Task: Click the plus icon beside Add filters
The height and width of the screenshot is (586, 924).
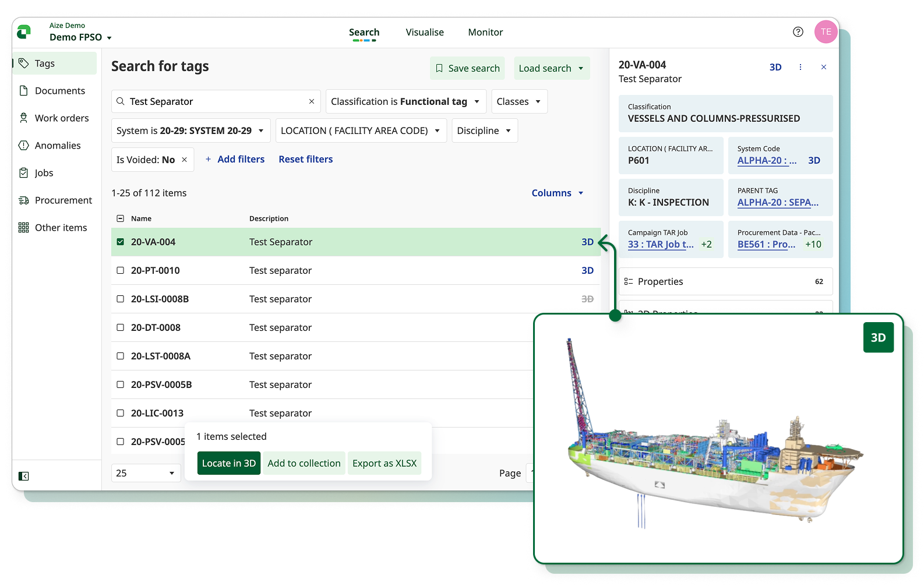Action: coord(208,159)
